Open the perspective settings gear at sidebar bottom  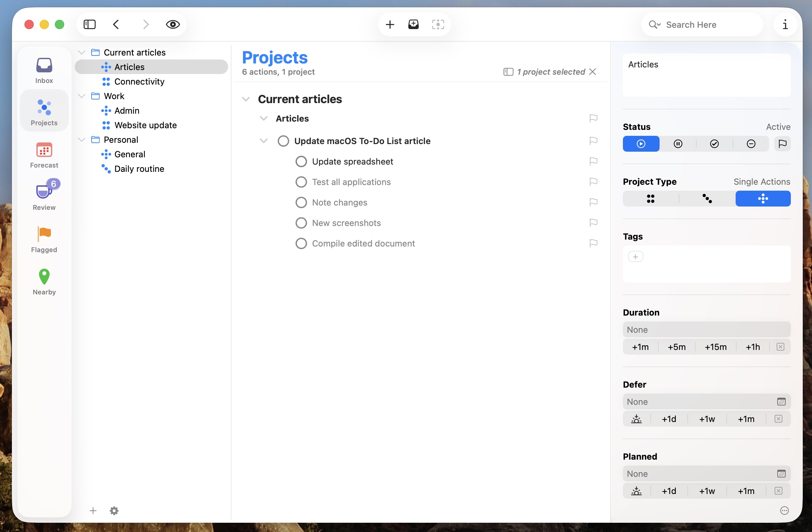[113, 511]
